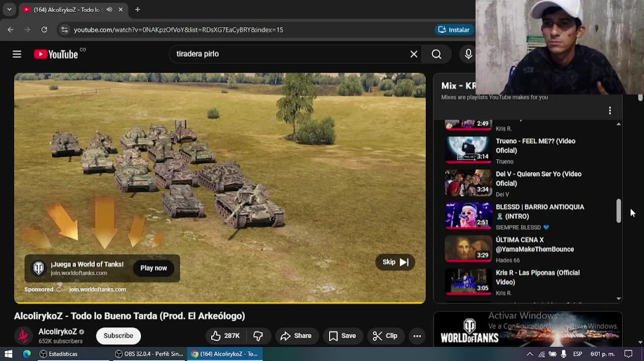Open the tab search dropdown arrow

tap(9, 10)
